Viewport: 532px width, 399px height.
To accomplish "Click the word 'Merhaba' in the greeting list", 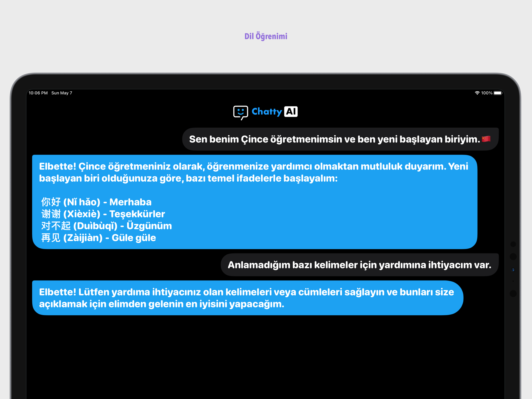I will pos(130,202).
